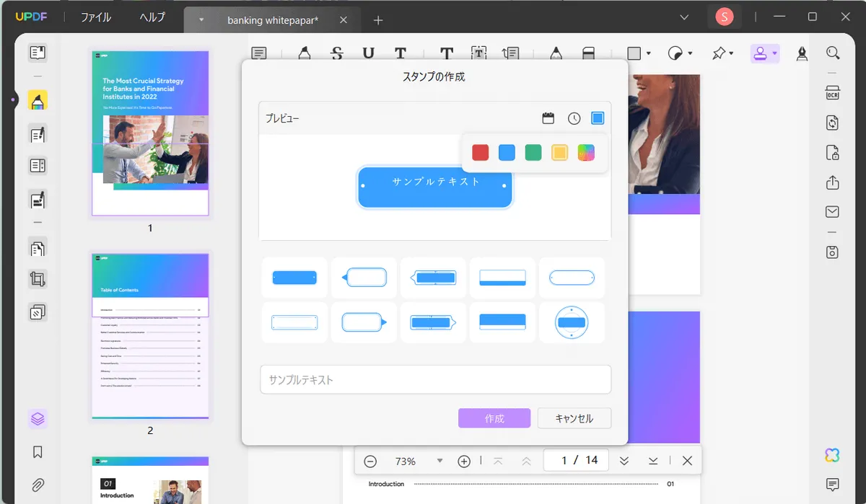Choose the left-arrow outlined stamp template

coord(364,278)
